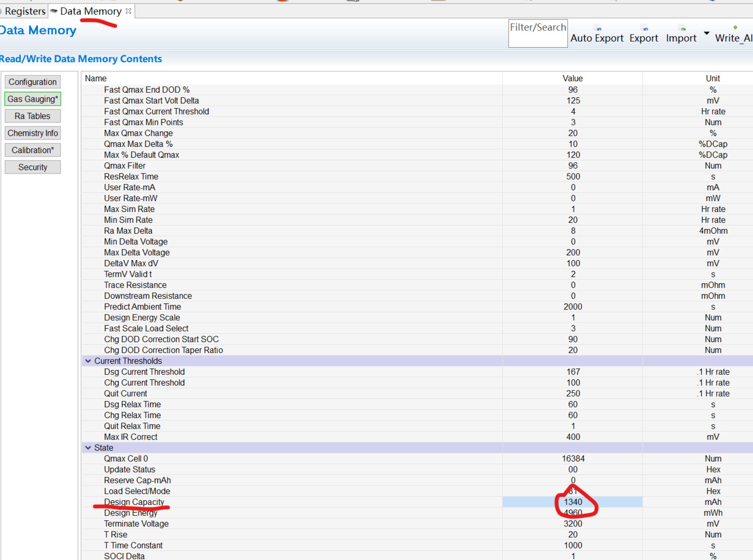Image resolution: width=753 pixels, height=560 pixels.
Task: Click the Auto Export toolbar icon
Action: 598,28
